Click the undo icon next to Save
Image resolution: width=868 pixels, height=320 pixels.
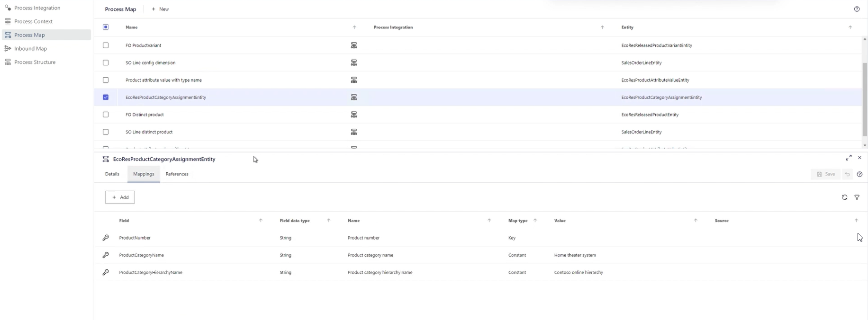point(847,174)
